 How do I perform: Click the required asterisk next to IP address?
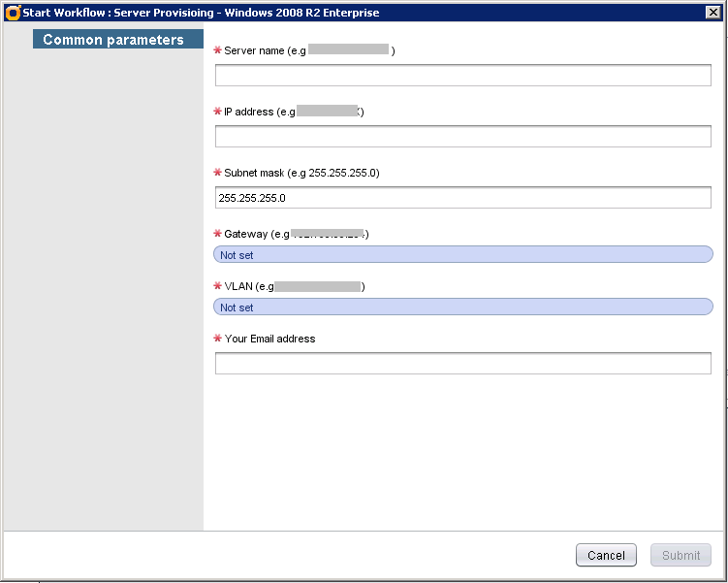(218, 112)
